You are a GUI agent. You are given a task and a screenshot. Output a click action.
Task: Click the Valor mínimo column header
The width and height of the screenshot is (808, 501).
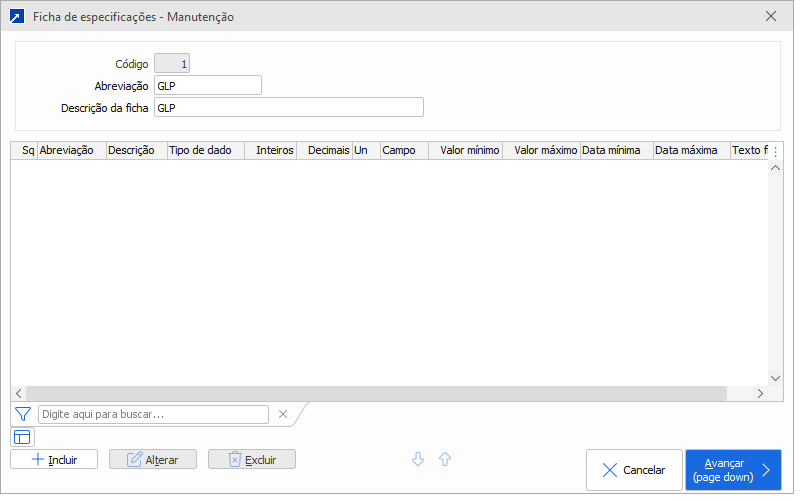466,151
